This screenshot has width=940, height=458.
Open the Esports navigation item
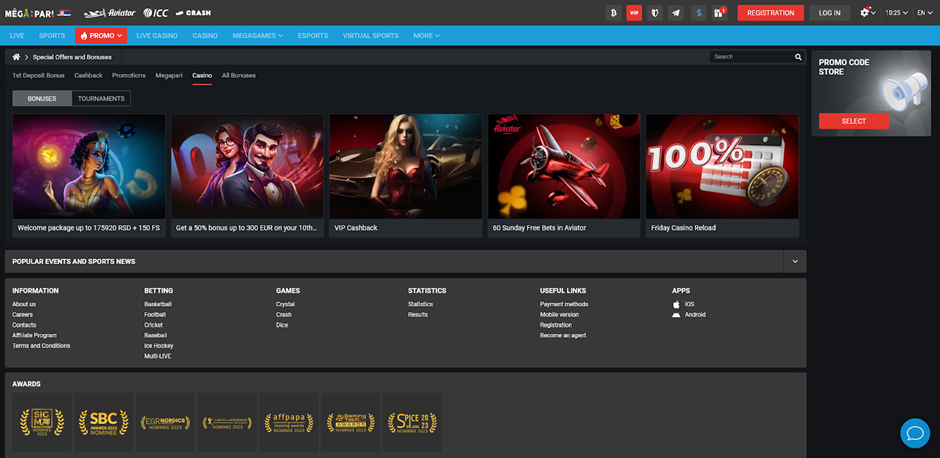[x=313, y=35]
